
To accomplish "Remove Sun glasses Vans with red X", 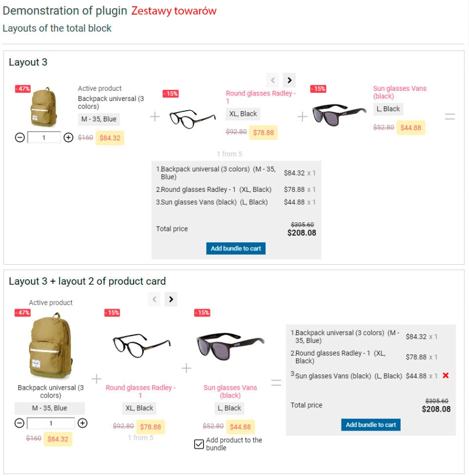I will pyautogui.click(x=446, y=375).
